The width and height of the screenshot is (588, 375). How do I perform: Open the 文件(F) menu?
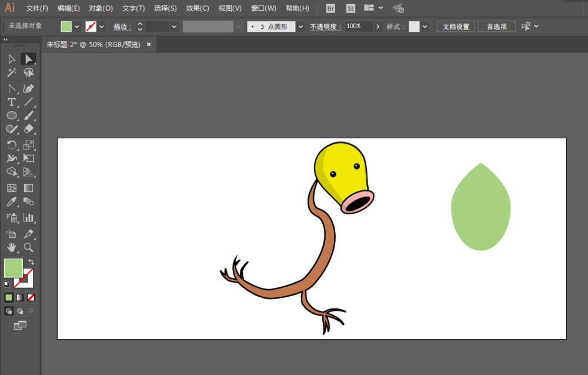[37, 8]
